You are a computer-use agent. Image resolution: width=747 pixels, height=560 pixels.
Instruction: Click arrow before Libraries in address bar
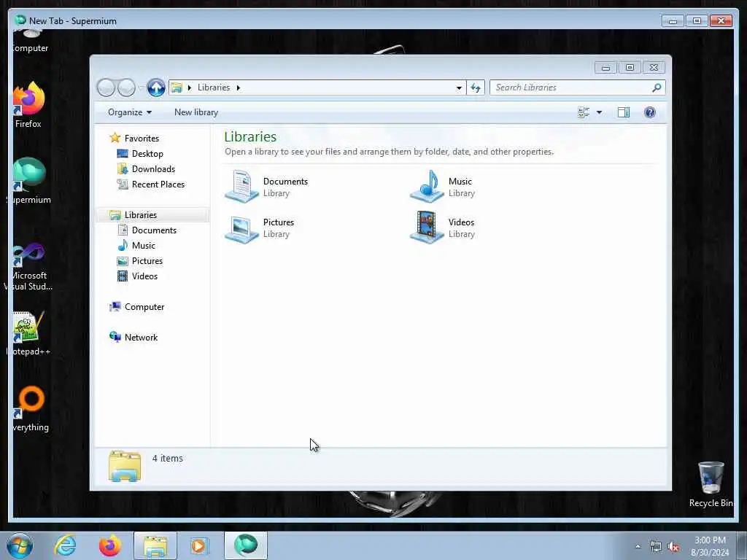189,87
